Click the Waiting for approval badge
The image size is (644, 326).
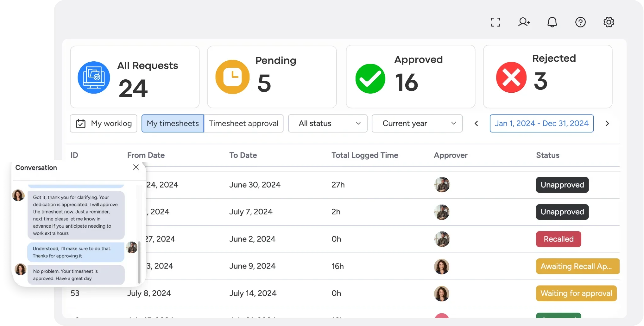coord(576,293)
